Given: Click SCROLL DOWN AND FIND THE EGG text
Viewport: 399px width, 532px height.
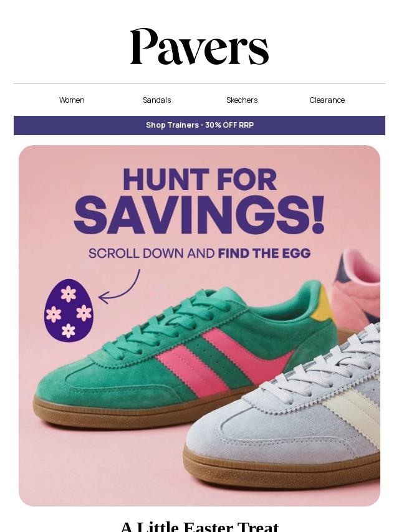Looking at the screenshot, I should pyautogui.click(x=199, y=254).
